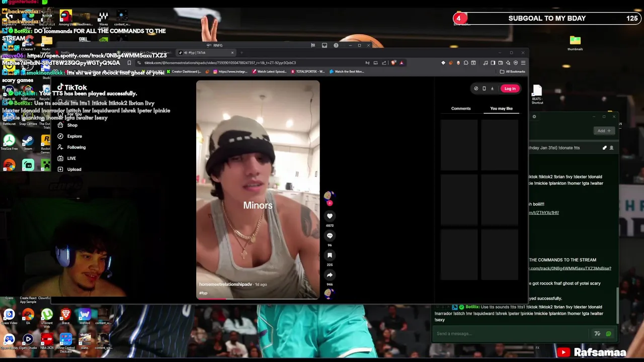644x362 pixels.
Task: Click the emote icon in chat input
Action: point(597,333)
